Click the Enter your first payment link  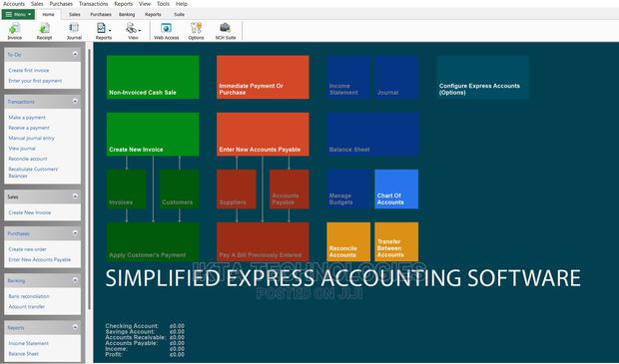click(35, 81)
